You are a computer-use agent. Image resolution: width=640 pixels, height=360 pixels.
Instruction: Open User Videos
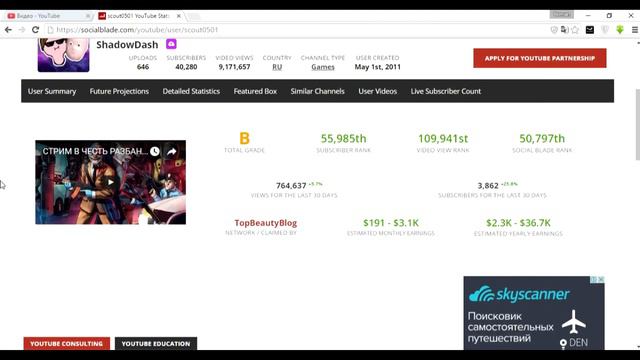click(378, 91)
